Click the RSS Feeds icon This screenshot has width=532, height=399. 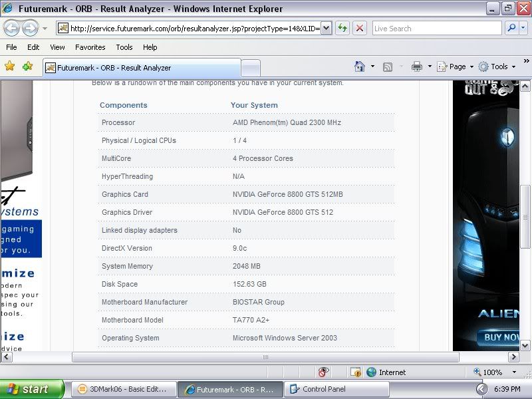[388, 67]
